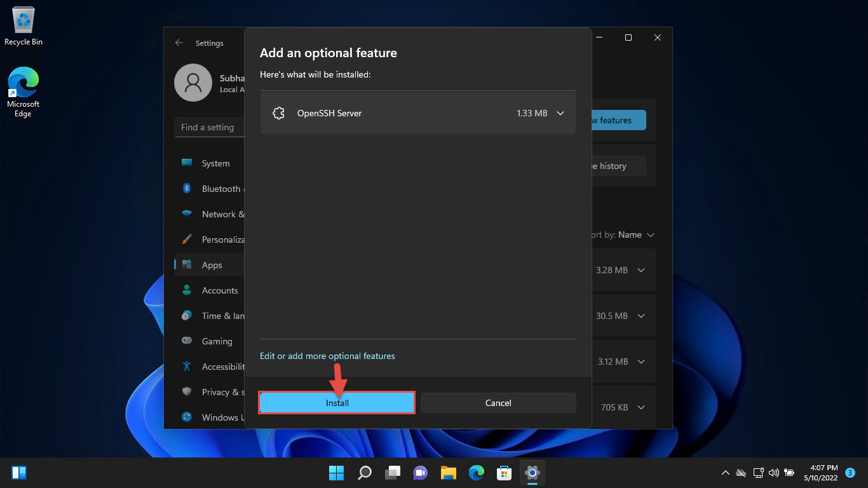868x488 pixels.
Task: Click the back arrow in Settings
Action: [179, 43]
